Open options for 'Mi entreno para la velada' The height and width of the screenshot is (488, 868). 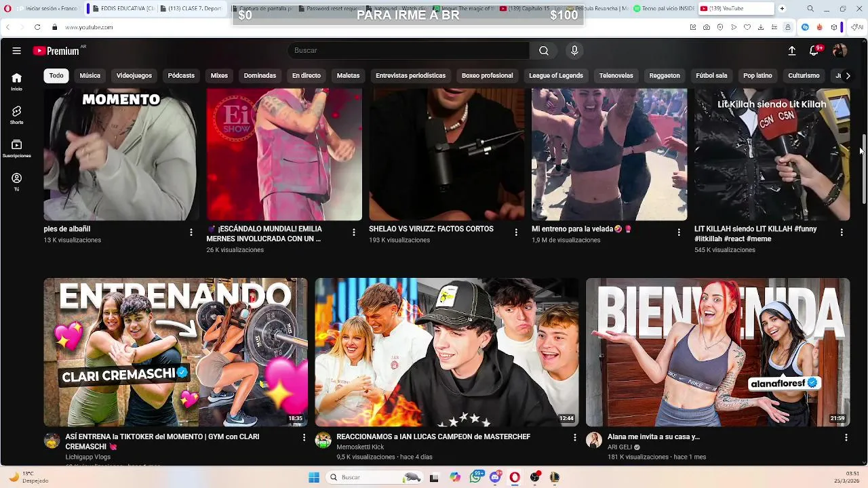coord(679,232)
